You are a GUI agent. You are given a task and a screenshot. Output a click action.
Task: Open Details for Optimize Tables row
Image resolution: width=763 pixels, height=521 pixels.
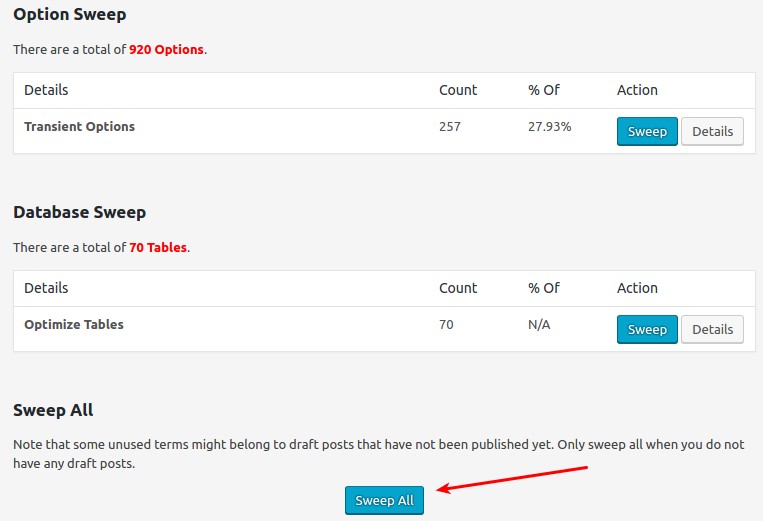coord(712,330)
